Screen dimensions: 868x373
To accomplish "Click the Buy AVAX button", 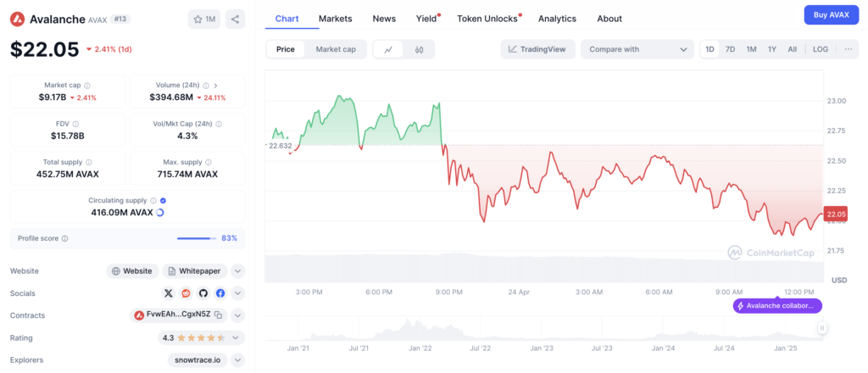I will coord(831,15).
